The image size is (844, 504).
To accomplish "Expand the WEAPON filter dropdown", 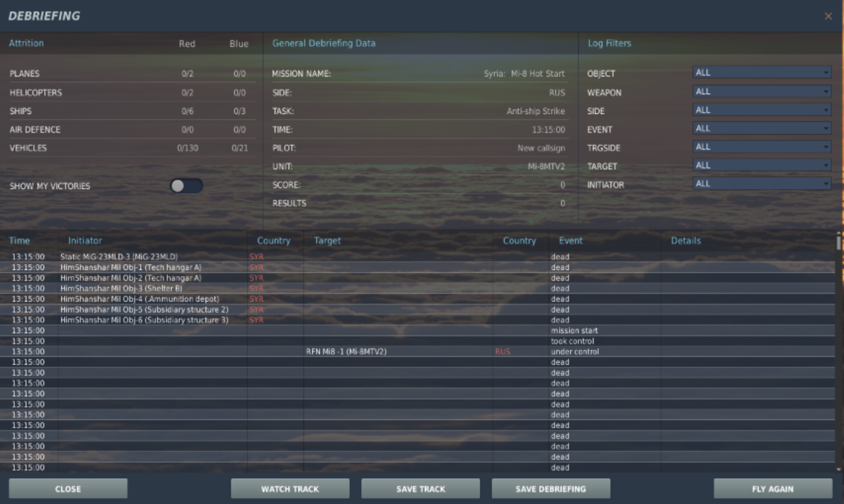I will click(762, 91).
